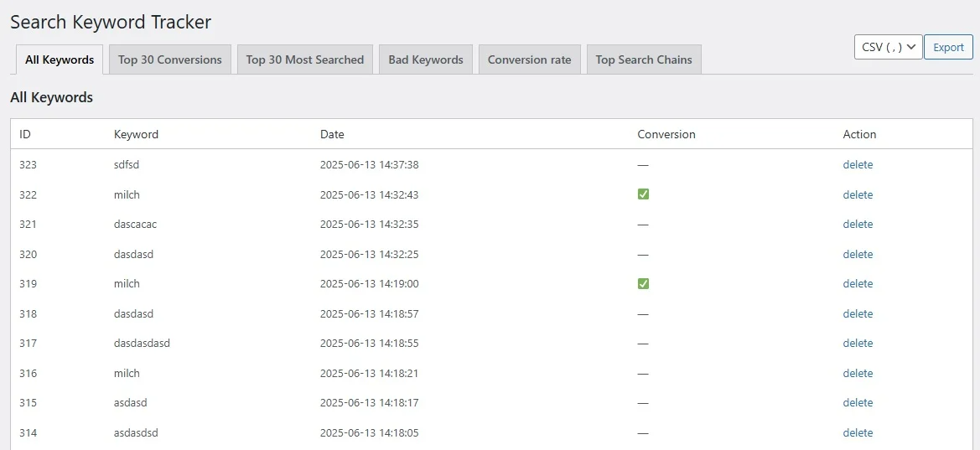This screenshot has height=450, width=980.
Task: Open the CSV format dropdown
Action: click(x=888, y=47)
